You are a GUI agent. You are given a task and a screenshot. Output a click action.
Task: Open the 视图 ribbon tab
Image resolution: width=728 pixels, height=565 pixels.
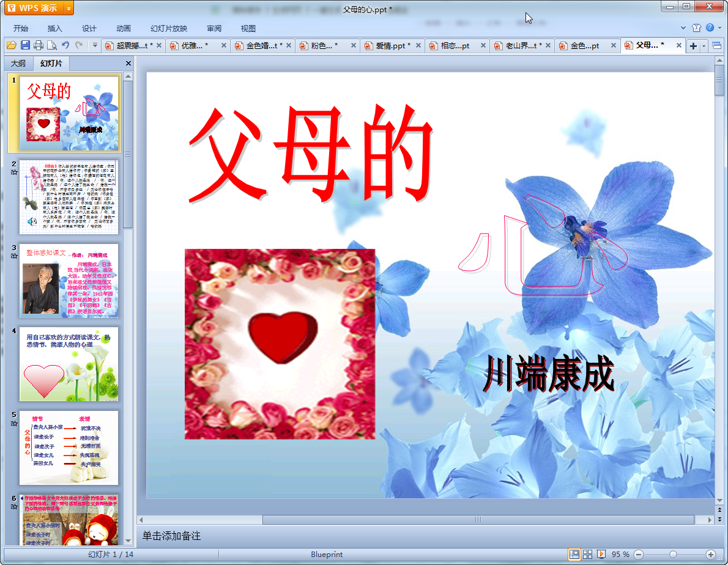[248, 28]
